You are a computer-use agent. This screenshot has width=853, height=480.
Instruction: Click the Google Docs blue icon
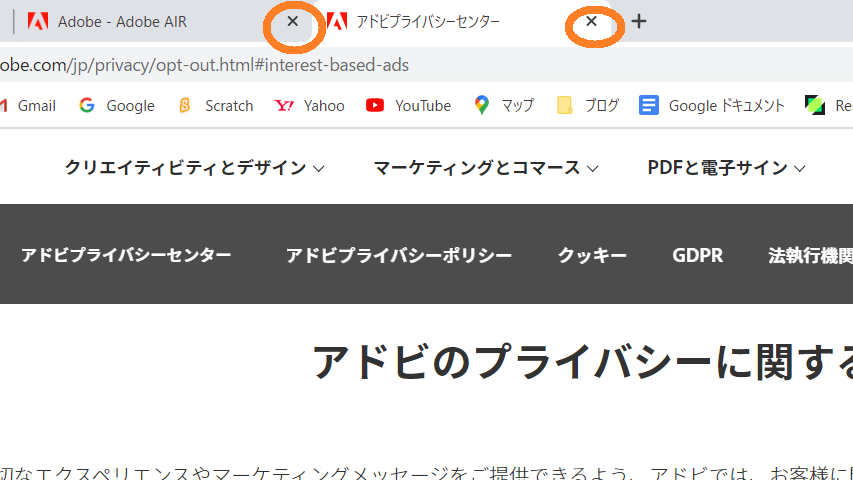tap(648, 105)
